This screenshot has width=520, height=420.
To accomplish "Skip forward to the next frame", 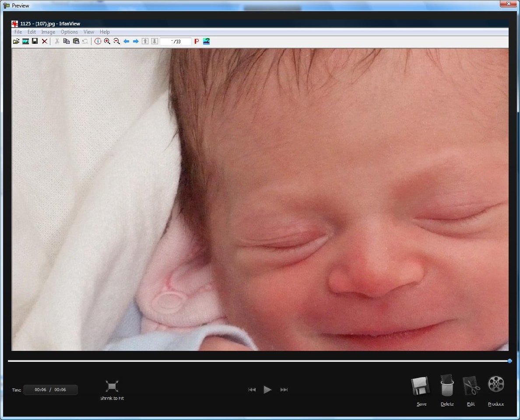I will 284,390.
